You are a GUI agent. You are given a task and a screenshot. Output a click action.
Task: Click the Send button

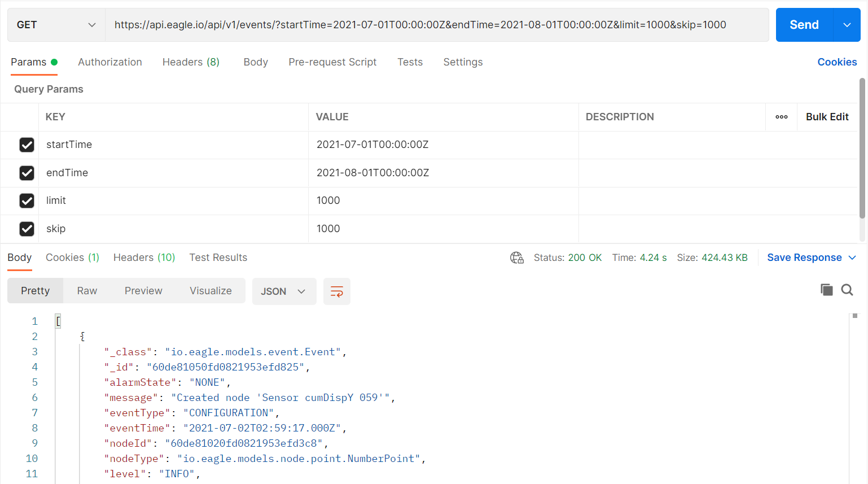click(x=804, y=24)
